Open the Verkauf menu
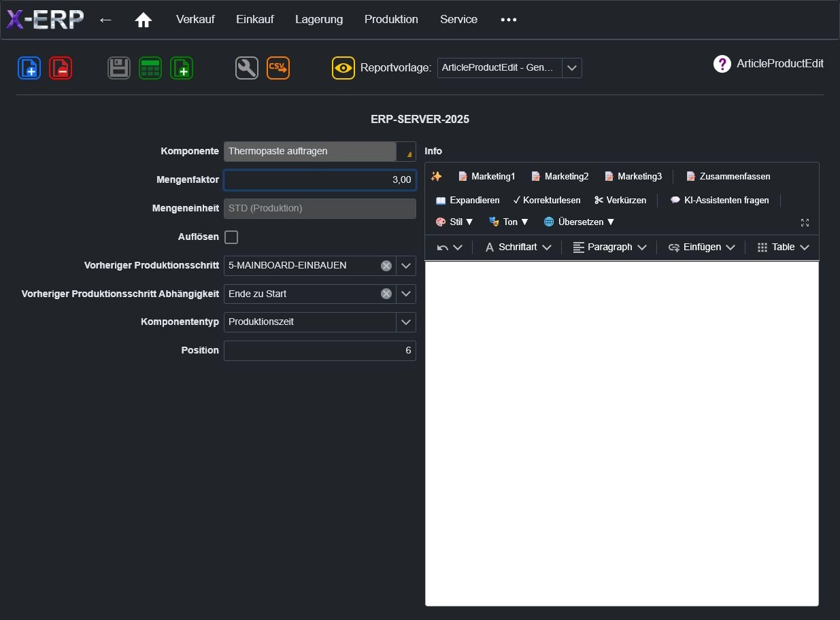 pos(195,20)
